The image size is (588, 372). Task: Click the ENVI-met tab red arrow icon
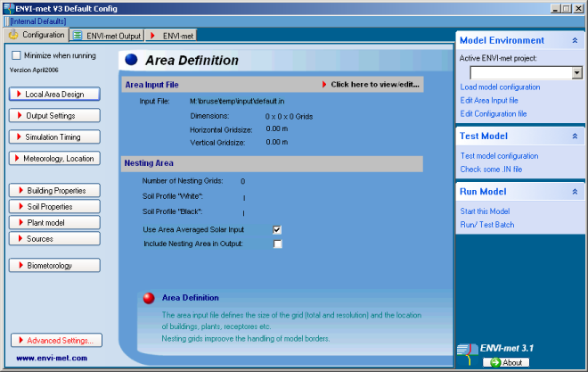pyautogui.click(x=152, y=36)
